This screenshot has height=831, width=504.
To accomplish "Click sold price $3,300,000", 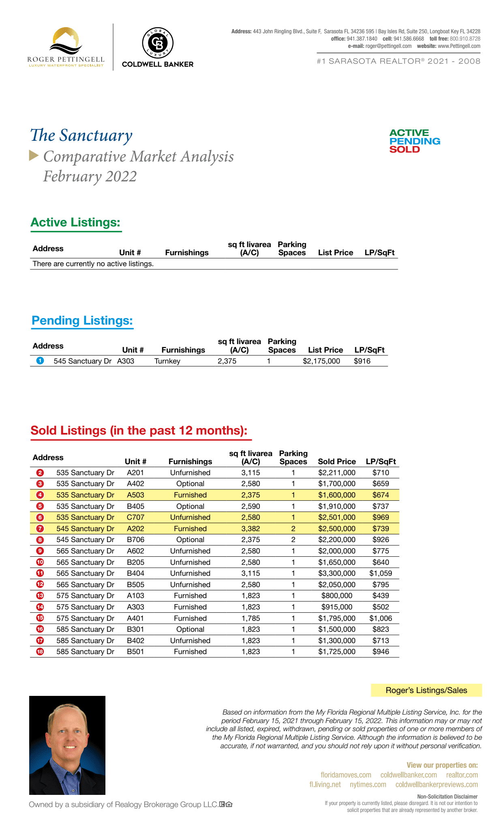I will point(337,573).
